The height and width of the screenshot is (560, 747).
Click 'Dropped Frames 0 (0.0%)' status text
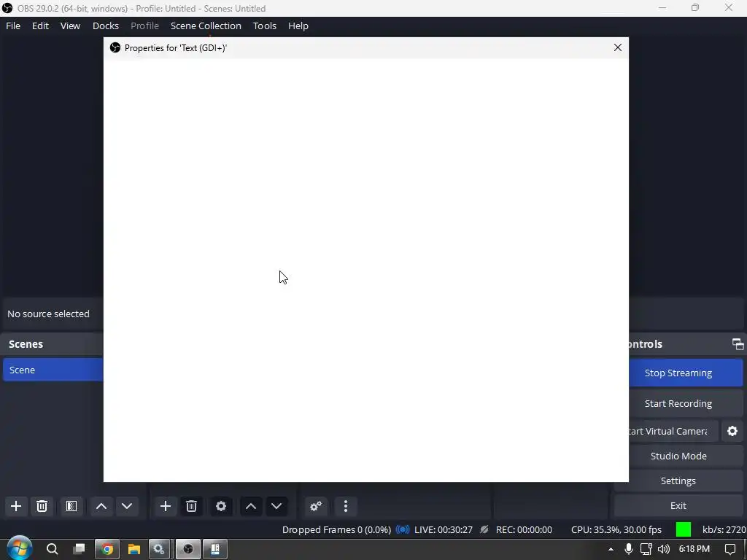point(336,529)
